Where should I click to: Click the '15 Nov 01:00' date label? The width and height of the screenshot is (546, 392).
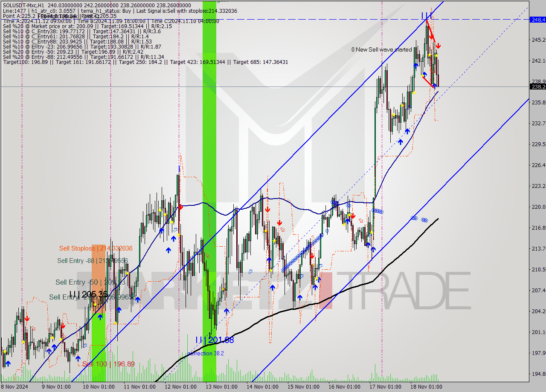tap(303, 387)
